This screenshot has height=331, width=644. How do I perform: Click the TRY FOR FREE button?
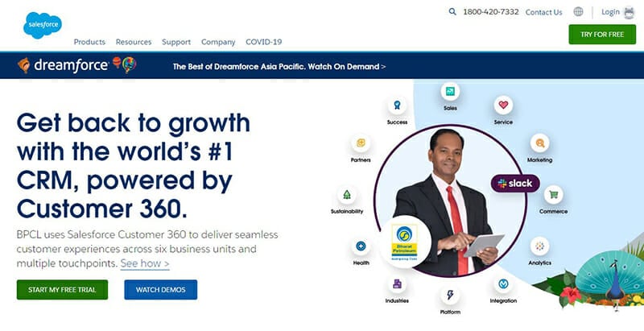[x=602, y=35]
